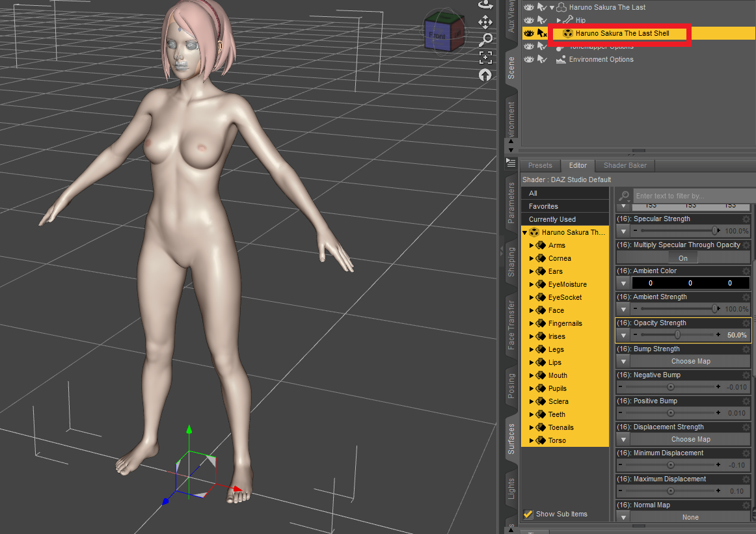Collapse the Haruno Sakura Th... surfaces group
The height and width of the screenshot is (534, 756).
[x=524, y=233]
